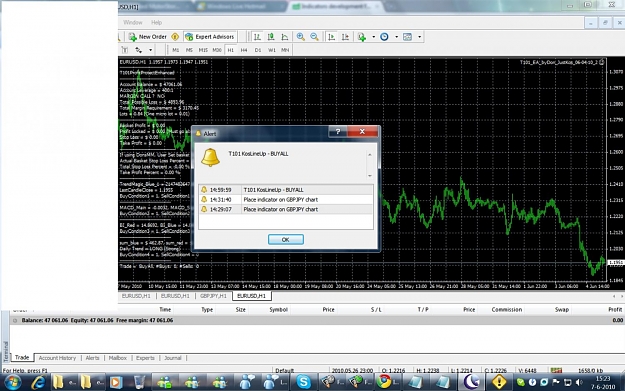Click the add indicators icon
625x391 pixels.
[x=362, y=37]
